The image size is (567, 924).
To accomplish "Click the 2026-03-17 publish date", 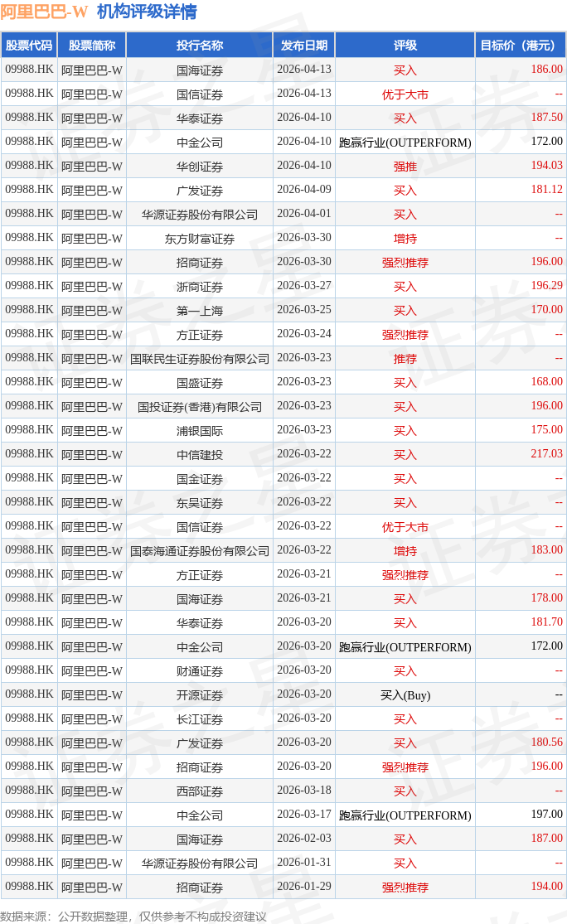I will coord(304,815).
